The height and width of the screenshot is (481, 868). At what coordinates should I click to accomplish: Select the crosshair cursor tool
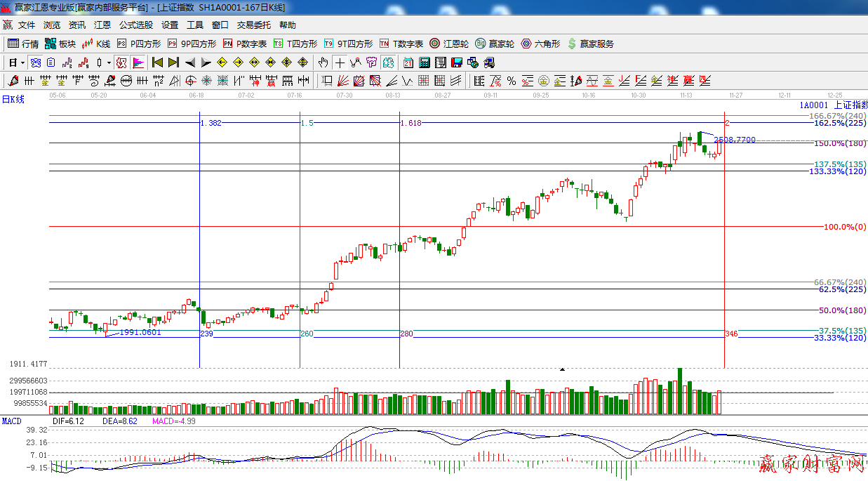click(x=340, y=62)
